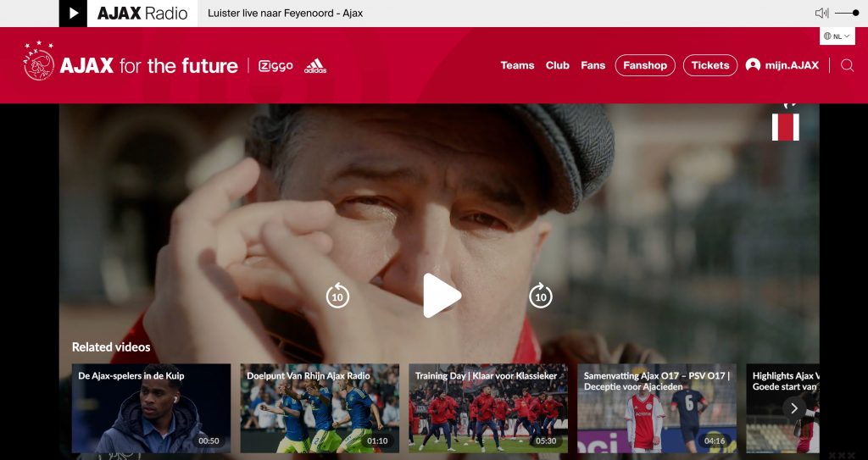This screenshot has width=868, height=460.
Task: Click the Adidas sponsor logo
Action: [315, 66]
